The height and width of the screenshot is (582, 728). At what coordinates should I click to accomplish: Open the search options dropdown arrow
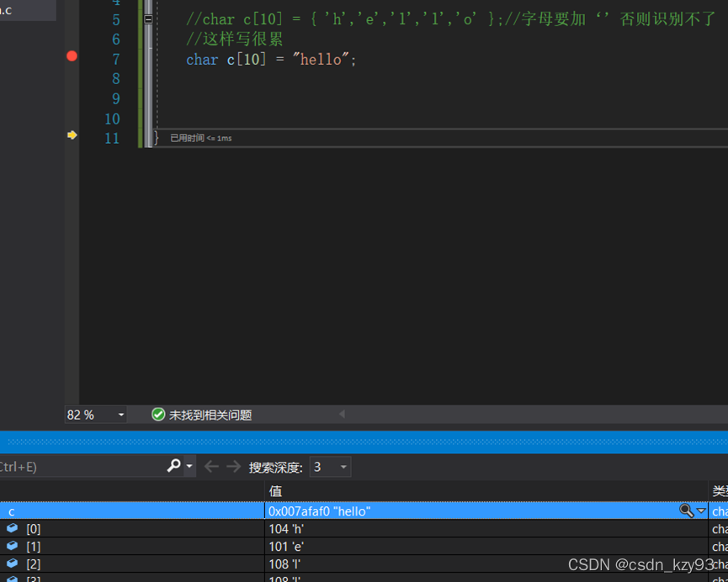pyautogui.click(x=189, y=465)
